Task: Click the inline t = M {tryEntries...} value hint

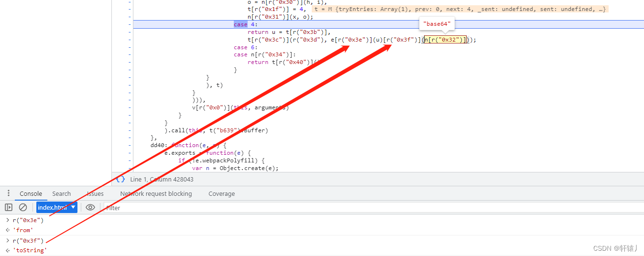Action: click(460, 9)
